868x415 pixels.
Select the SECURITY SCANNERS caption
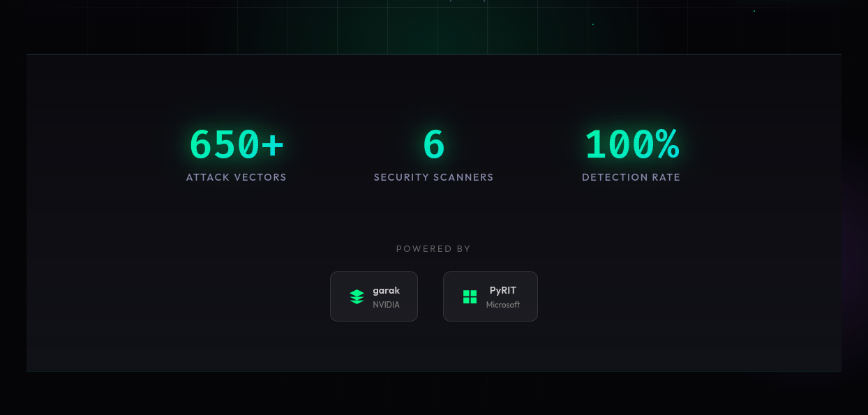(433, 177)
